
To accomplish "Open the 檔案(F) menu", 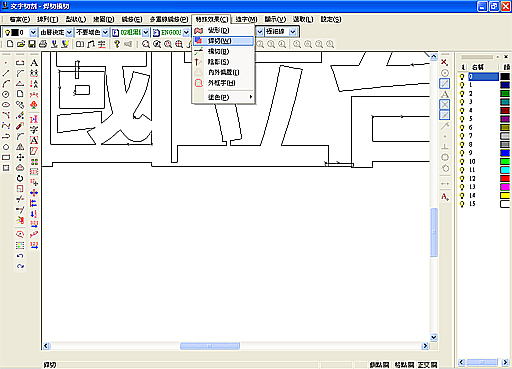I will click(x=20, y=19).
